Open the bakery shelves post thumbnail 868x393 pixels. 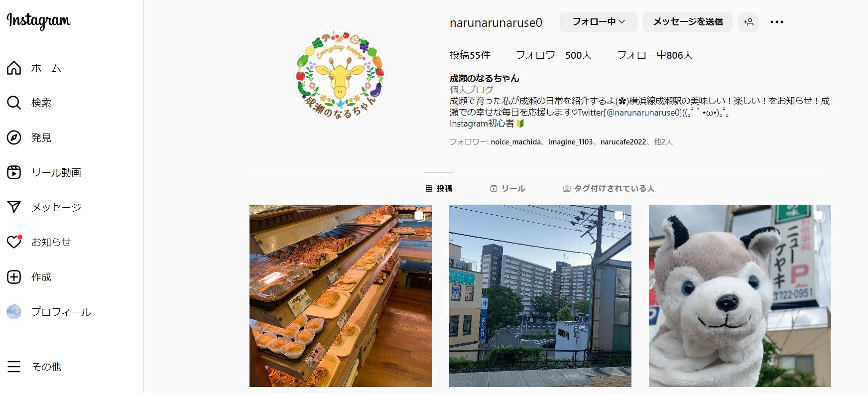pyautogui.click(x=341, y=296)
